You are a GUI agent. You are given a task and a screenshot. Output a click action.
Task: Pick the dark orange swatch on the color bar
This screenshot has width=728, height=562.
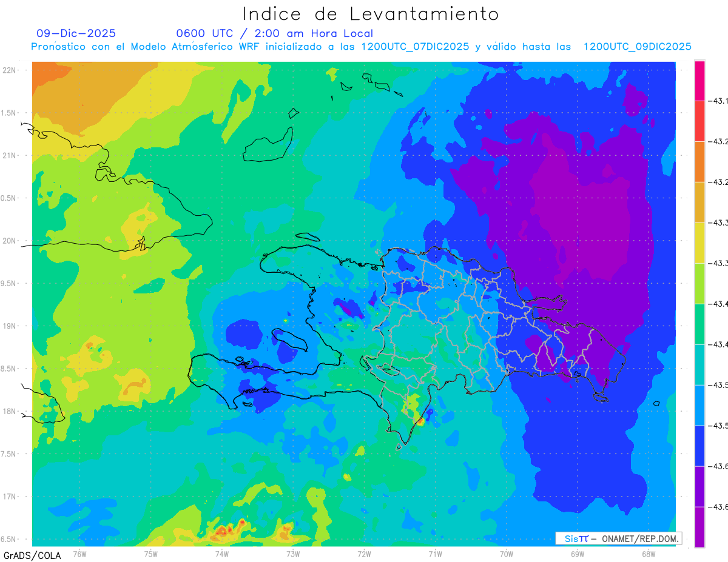click(699, 162)
